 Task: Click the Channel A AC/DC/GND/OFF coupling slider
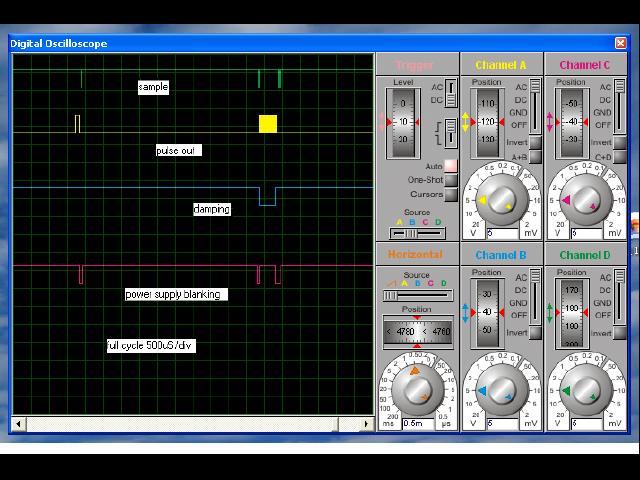(x=535, y=106)
